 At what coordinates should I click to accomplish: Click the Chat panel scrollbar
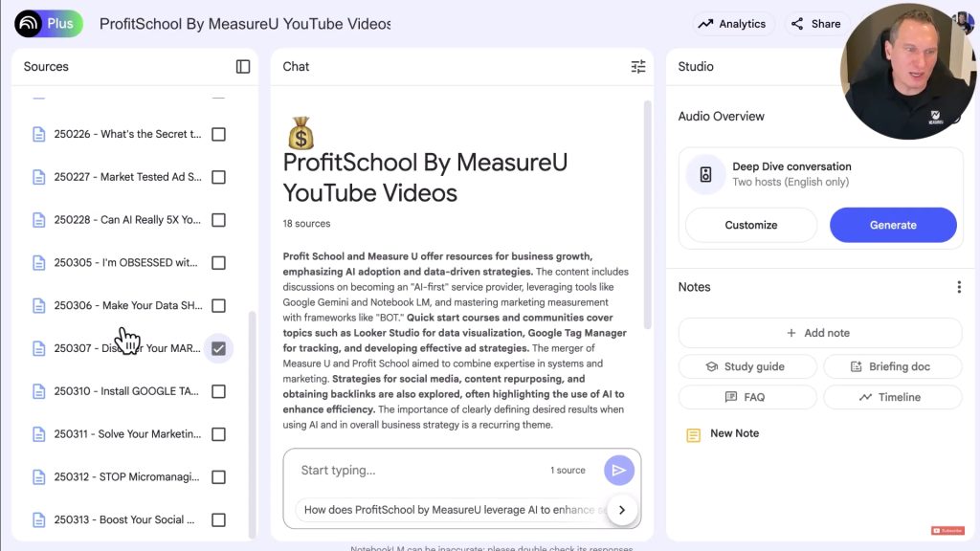(648, 214)
